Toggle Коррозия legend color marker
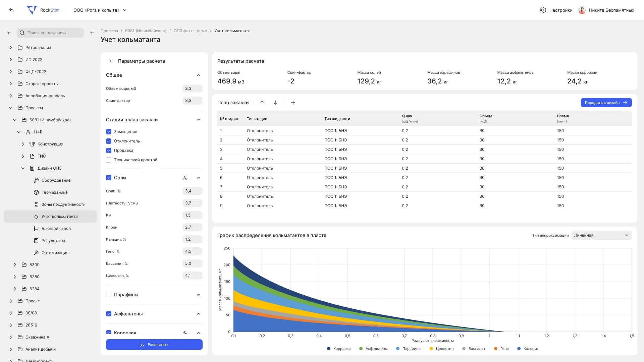644x362 pixels. [x=329, y=349]
